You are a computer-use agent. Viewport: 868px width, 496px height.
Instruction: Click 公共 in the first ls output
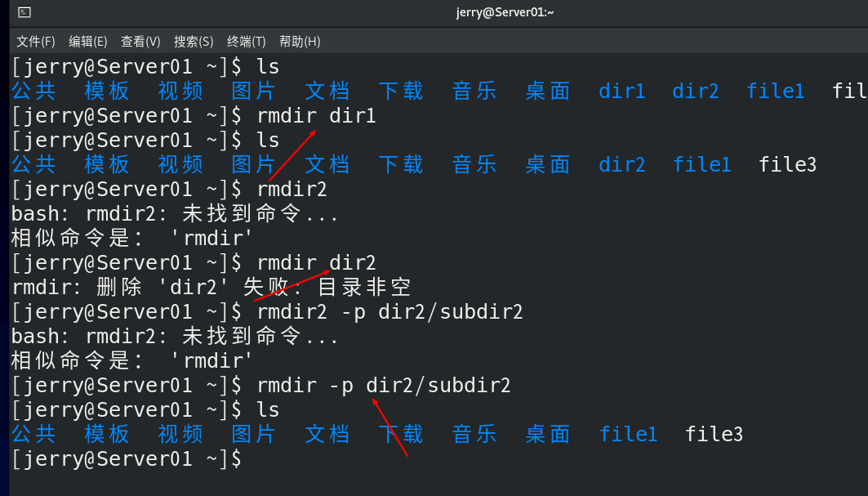tap(33, 91)
